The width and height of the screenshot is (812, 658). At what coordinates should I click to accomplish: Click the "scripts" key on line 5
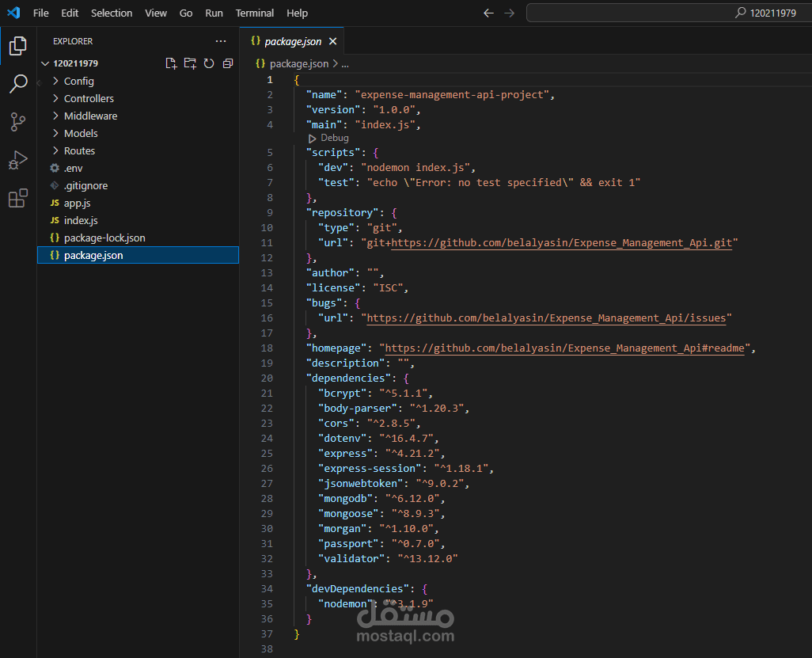tap(333, 152)
